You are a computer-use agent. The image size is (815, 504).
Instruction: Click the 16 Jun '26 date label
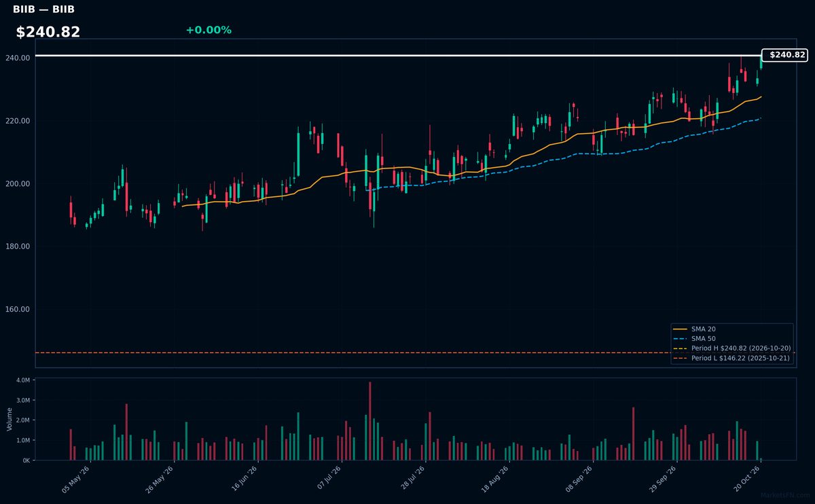(x=244, y=479)
